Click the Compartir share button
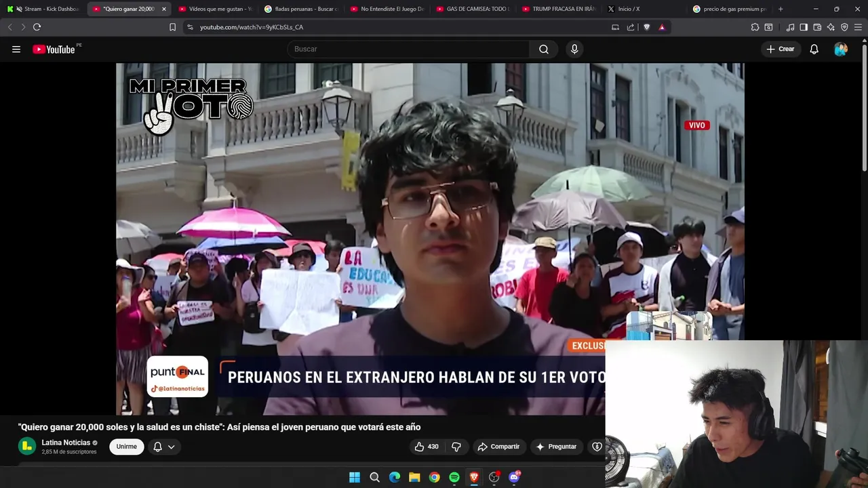Screen dimensions: 868x488 pos(498,447)
